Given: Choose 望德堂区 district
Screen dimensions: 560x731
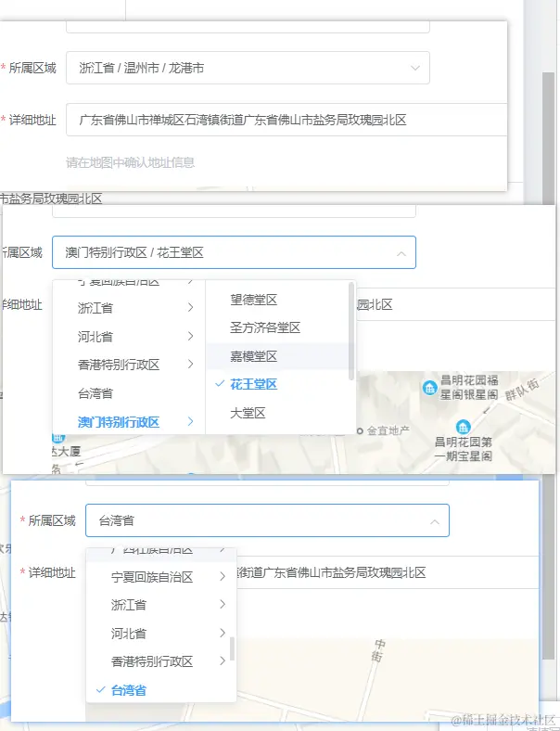Looking at the screenshot, I should pos(278,300).
